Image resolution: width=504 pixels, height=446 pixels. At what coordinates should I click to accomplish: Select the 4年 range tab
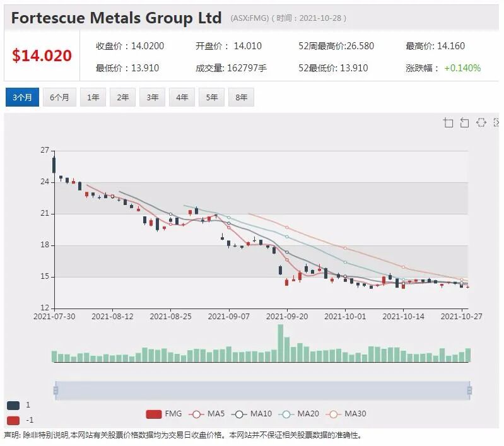click(x=182, y=97)
